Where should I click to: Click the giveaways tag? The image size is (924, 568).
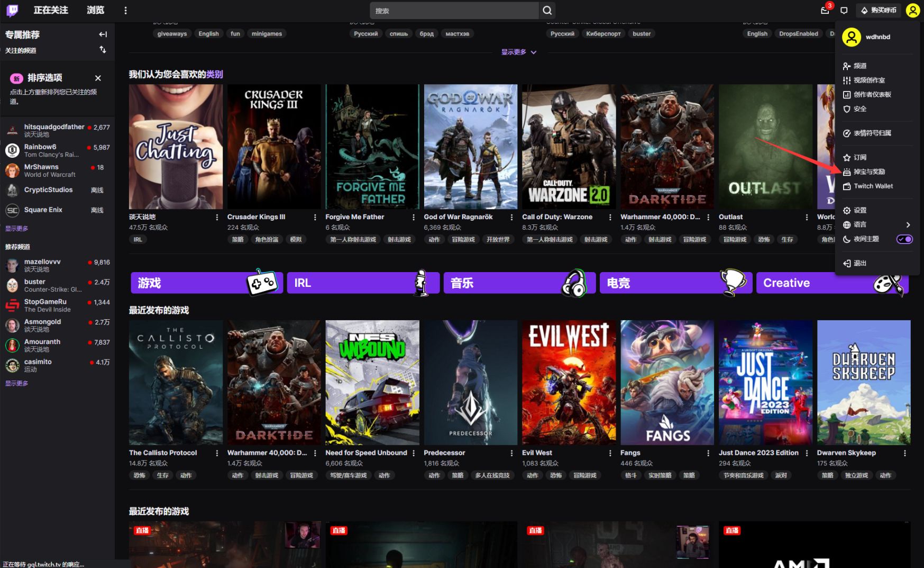(172, 34)
